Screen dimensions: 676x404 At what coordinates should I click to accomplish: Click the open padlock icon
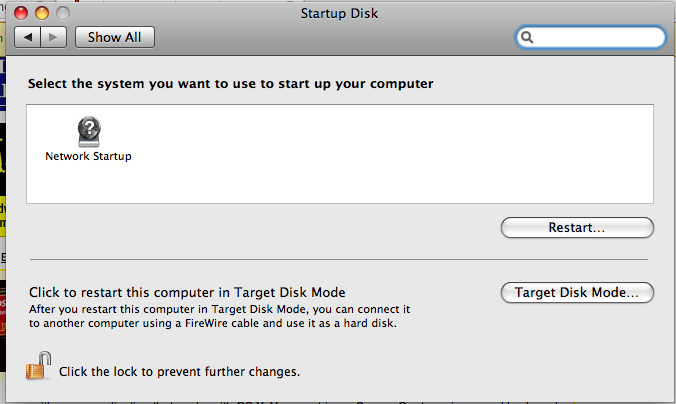(38, 366)
